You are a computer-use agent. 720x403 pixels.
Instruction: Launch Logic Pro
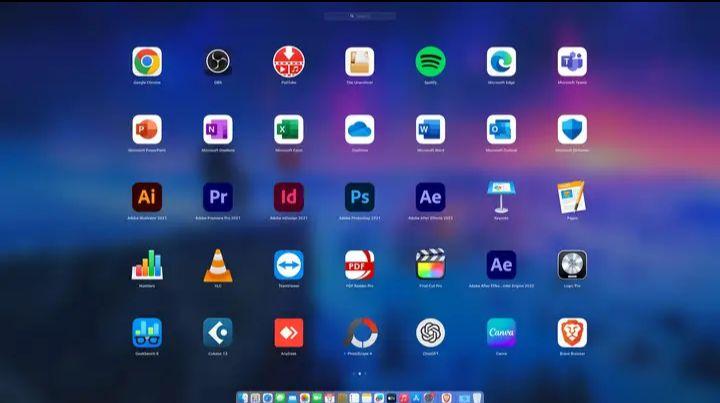(x=572, y=265)
